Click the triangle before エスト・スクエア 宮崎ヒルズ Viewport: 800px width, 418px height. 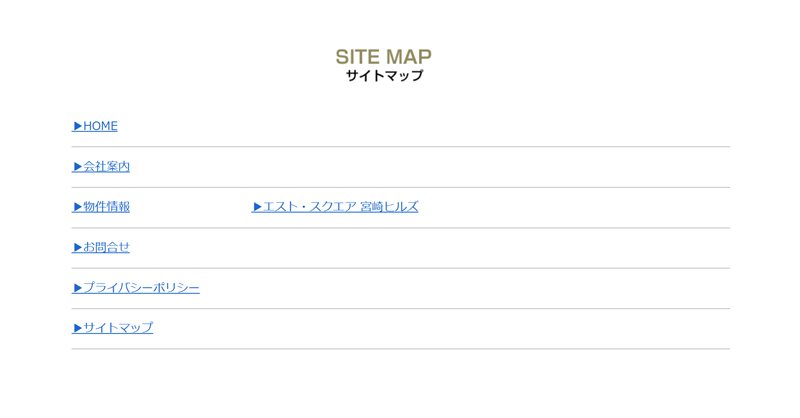tap(257, 207)
